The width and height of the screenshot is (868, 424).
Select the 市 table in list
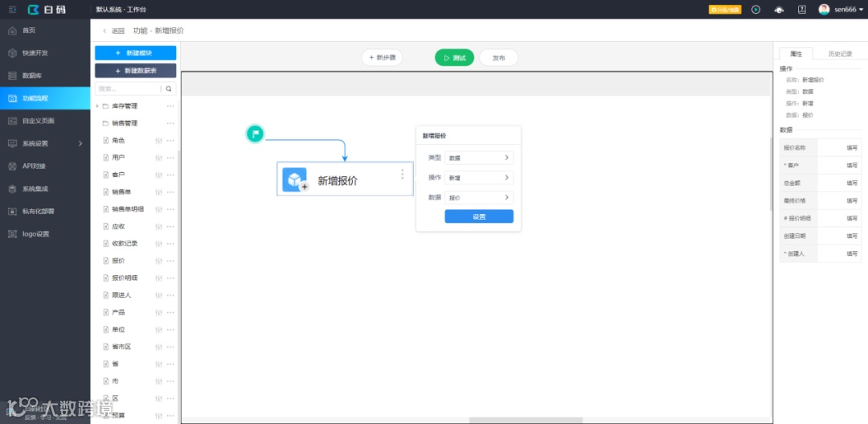(115, 381)
